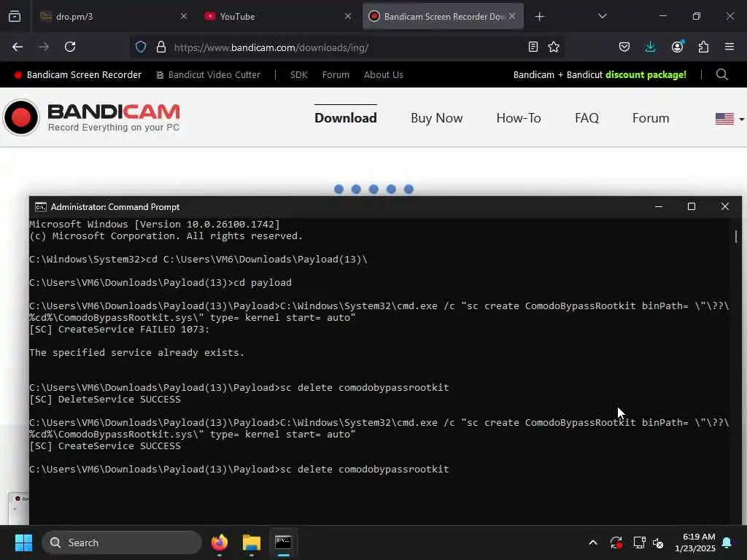Switch to the dro.pm/3 tab
Image resolution: width=747 pixels, height=560 pixels.
pos(114,17)
